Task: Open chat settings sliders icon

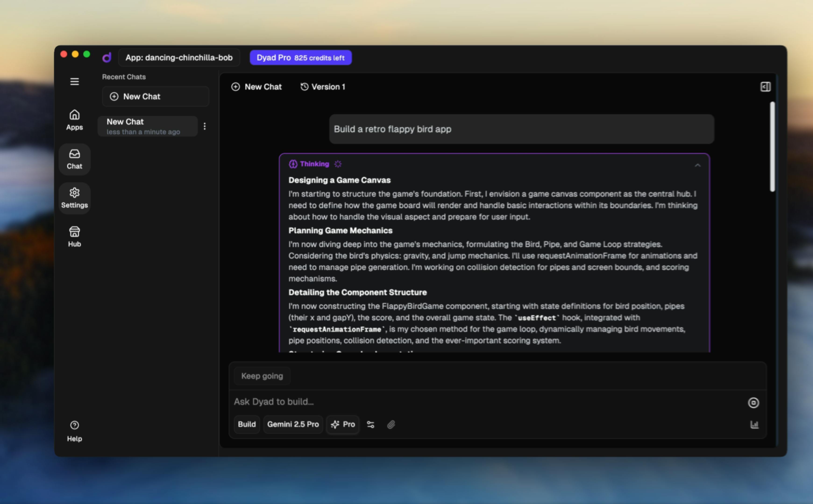Action: (370, 424)
